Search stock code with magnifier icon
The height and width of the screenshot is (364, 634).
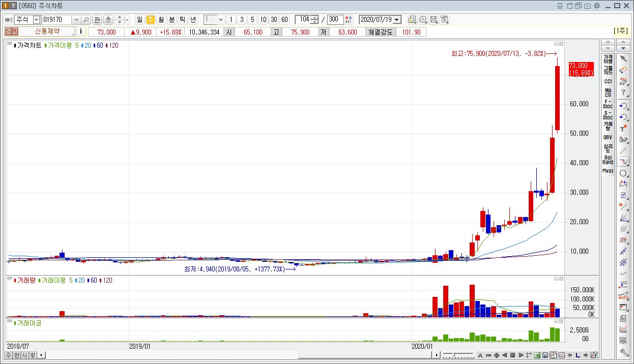point(86,19)
